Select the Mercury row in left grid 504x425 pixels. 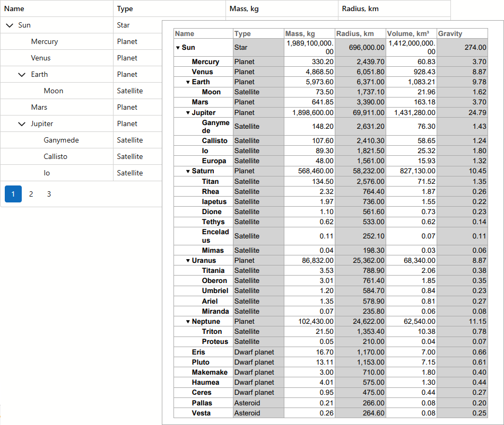tap(45, 41)
